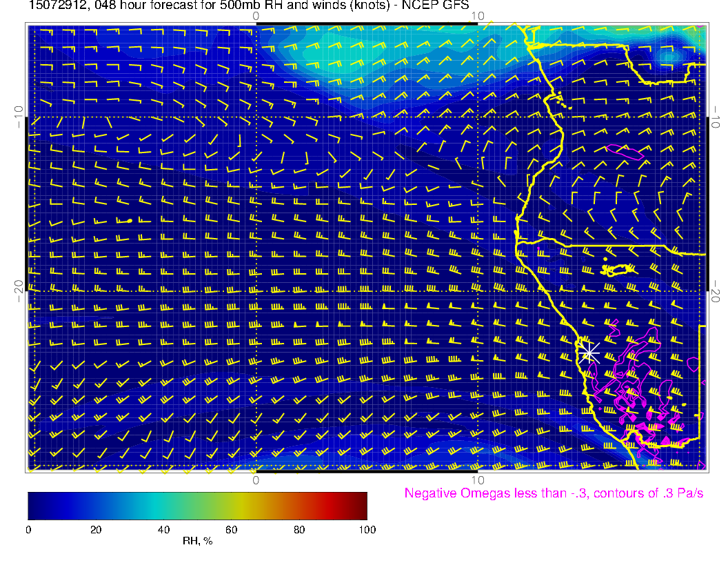Click the colorbar tick label 40
This screenshot has width=728, height=563.
click(163, 529)
